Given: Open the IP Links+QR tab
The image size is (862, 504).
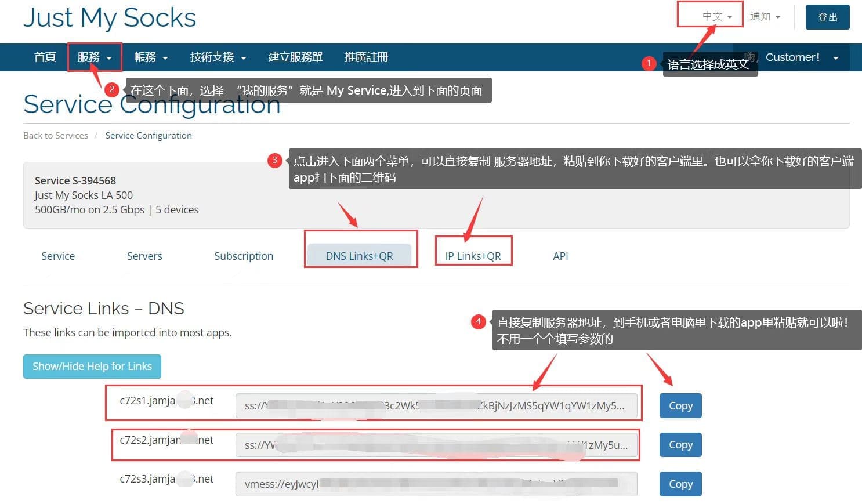Looking at the screenshot, I should [473, 256].
